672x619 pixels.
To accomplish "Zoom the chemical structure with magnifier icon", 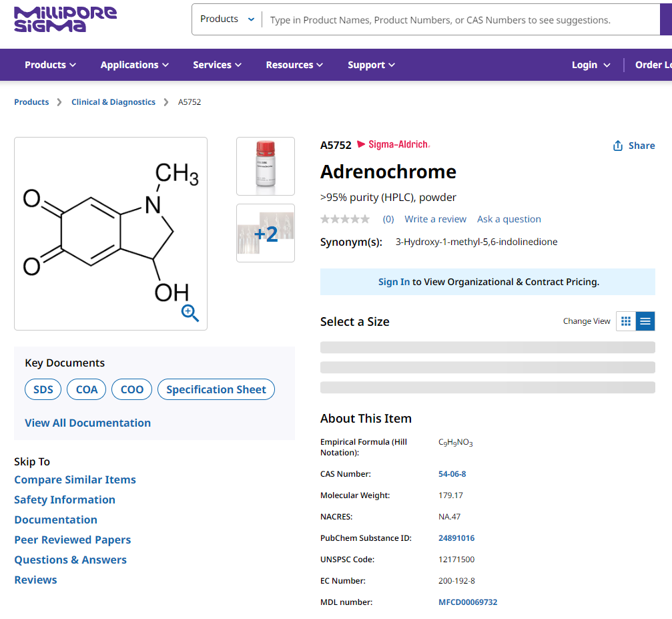I will tap(190, 313).
